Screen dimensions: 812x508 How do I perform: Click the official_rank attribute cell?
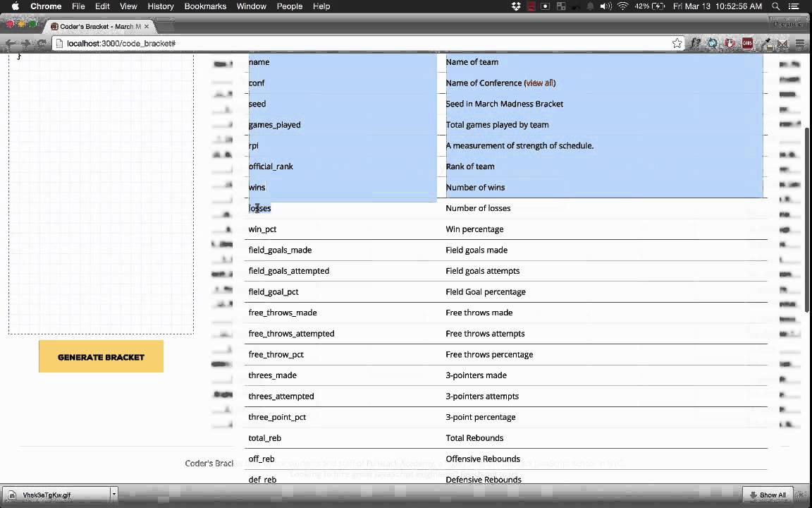271,167
